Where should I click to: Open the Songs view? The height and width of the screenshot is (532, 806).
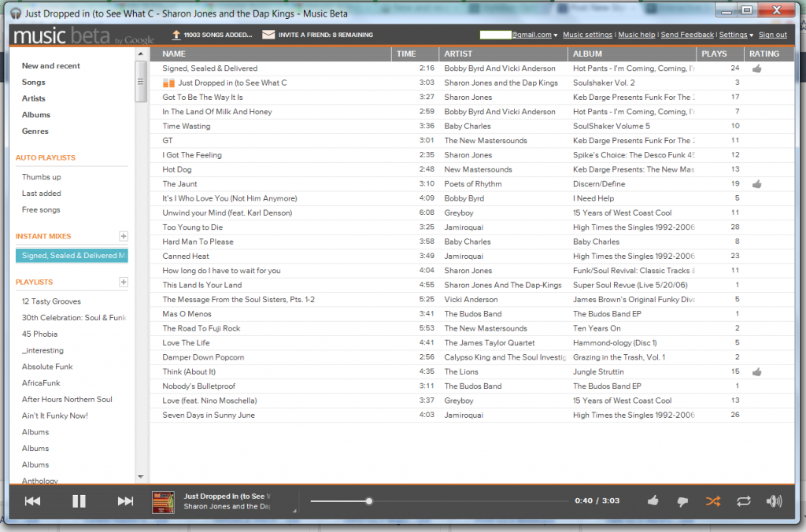(x=33, y=83)
